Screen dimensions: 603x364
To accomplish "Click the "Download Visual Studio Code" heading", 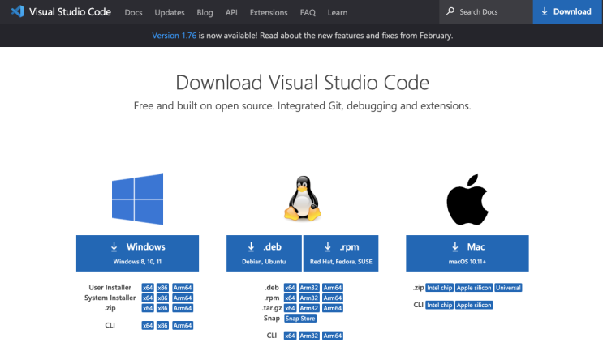I will click(302, 83).
